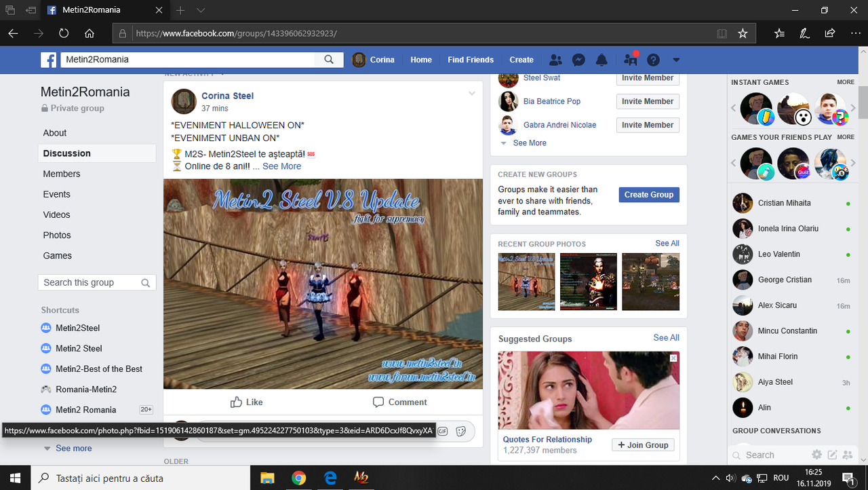Open chat with Aiya Steel
868x490 pixels.
[792, 382]
